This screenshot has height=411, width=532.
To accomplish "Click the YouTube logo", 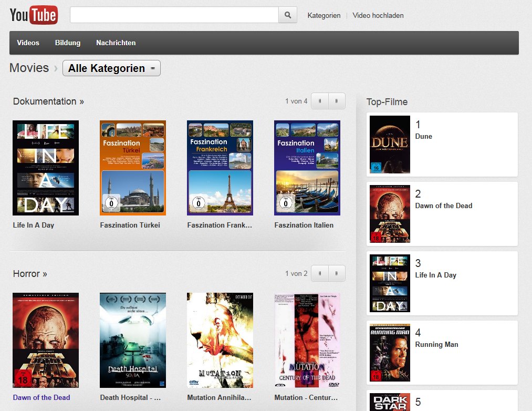I will tap(34, 15).
